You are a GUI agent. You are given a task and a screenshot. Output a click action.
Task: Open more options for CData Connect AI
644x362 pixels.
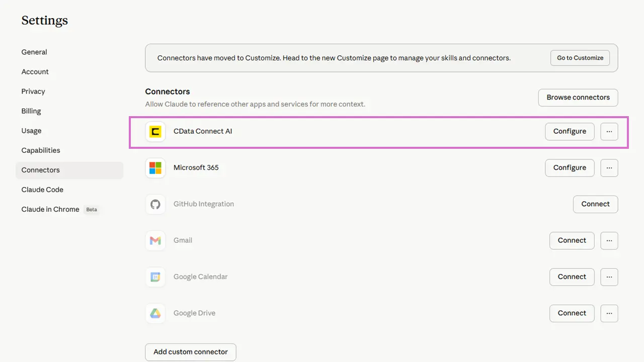pos(609,132)
